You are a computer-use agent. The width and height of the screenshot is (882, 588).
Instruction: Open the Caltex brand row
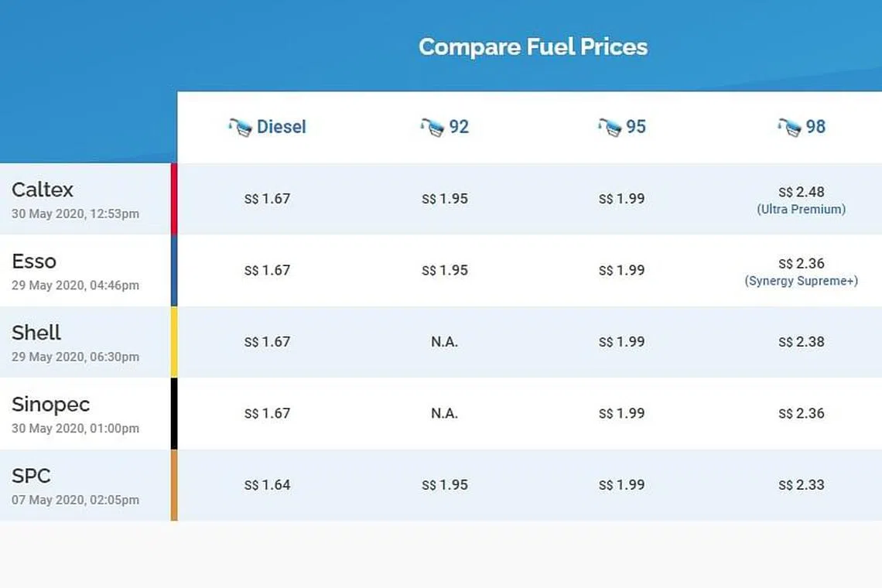tap(43, 190)
